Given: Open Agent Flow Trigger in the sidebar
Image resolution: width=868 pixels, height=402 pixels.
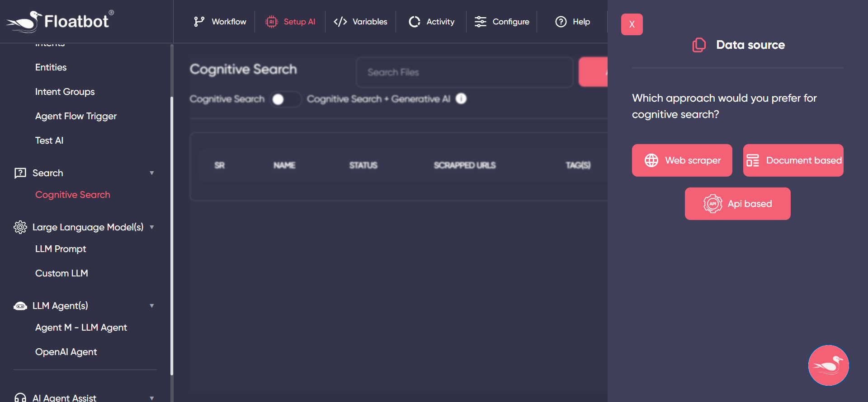Looking at the screenshot, I should coord(76,116).
